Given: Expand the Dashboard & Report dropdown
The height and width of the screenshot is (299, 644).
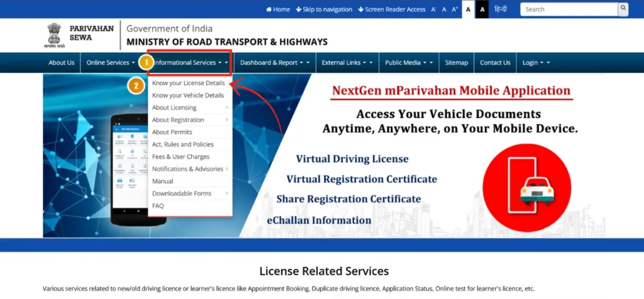Looking at the screenshot, I should (x=275, y=62).
